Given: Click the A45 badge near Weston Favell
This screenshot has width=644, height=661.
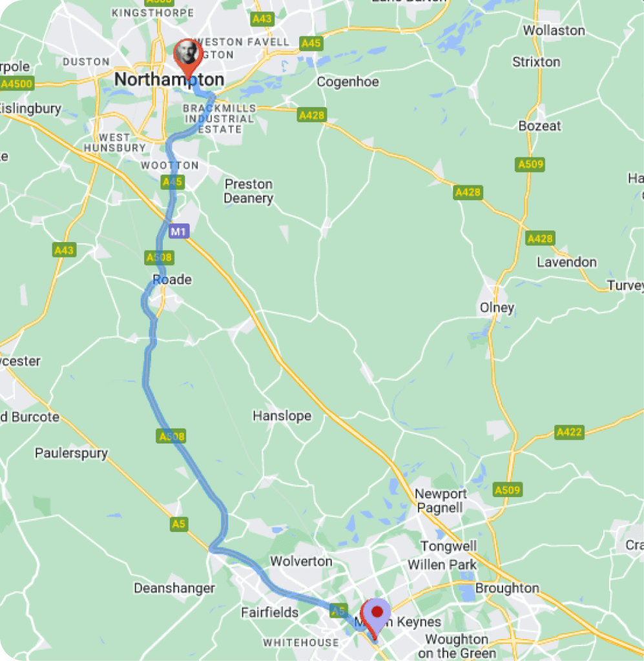Looking at the screenshot, I should (311, 43).
